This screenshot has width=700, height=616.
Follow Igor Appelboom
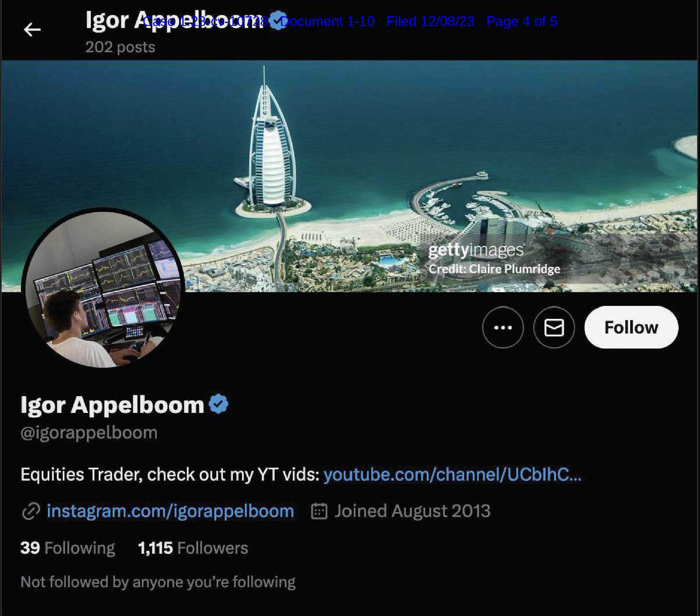point(631,327)
